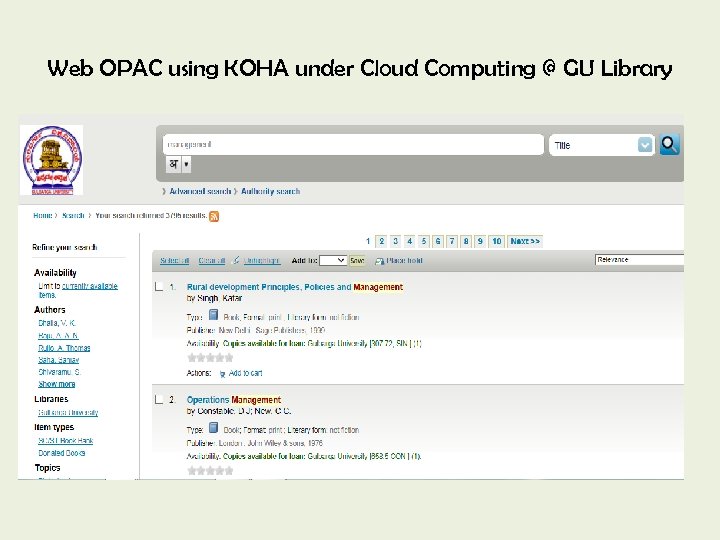Go to results page 7
Image resolution: width=720 pixels, height=540 pixels.
452,241
